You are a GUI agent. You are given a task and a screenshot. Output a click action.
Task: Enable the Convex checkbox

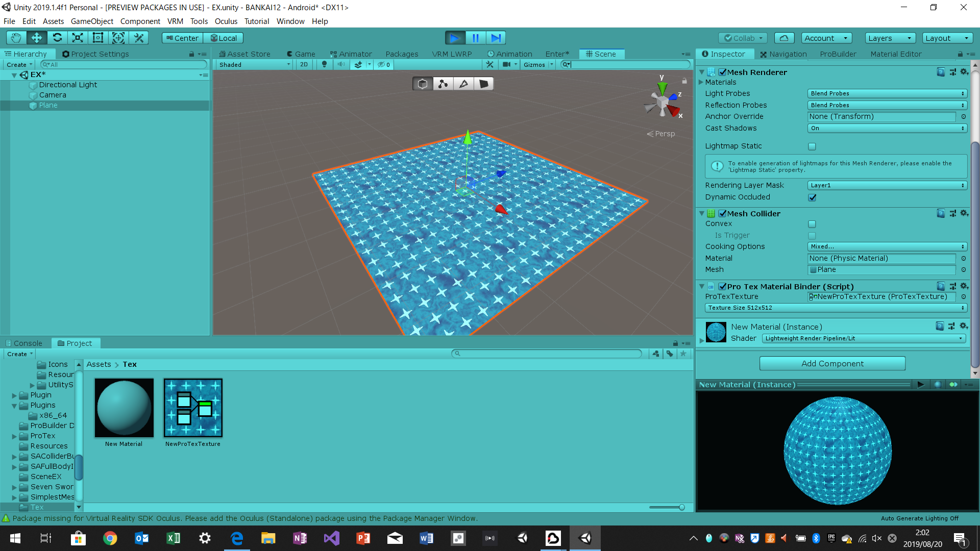(x=812, y=224)
